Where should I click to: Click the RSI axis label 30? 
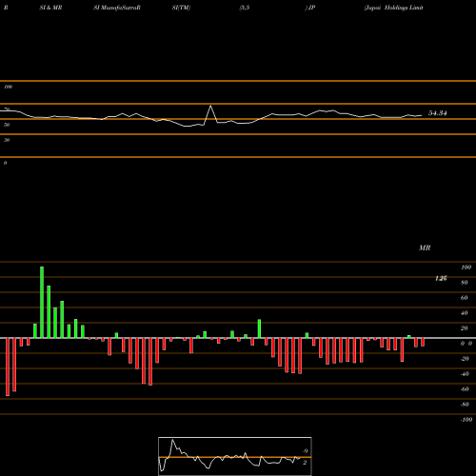coord(7,140)
